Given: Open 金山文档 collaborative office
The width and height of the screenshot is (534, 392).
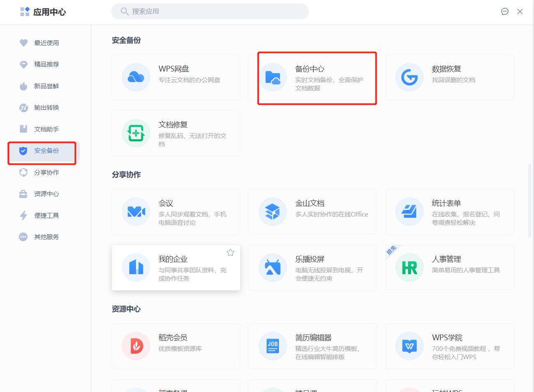Looking at the screenshot, I should coord(313,212).
